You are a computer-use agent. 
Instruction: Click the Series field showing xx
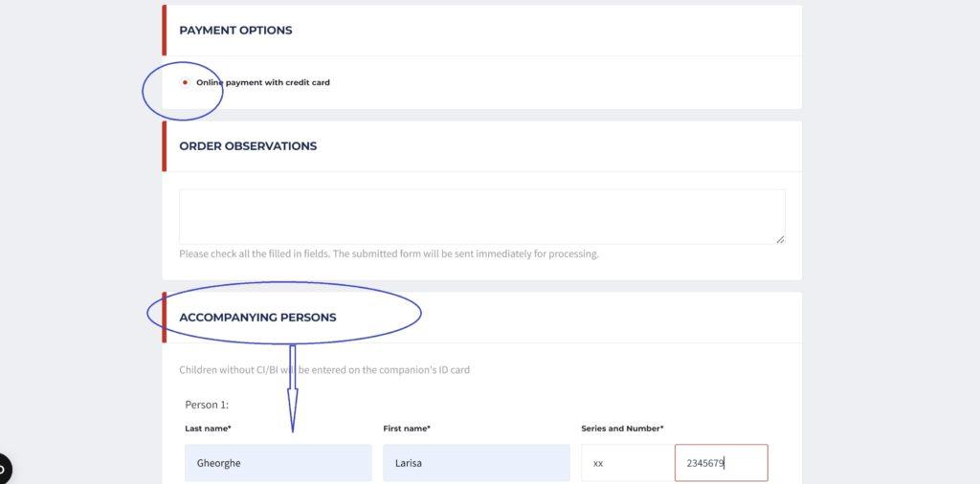628,463
